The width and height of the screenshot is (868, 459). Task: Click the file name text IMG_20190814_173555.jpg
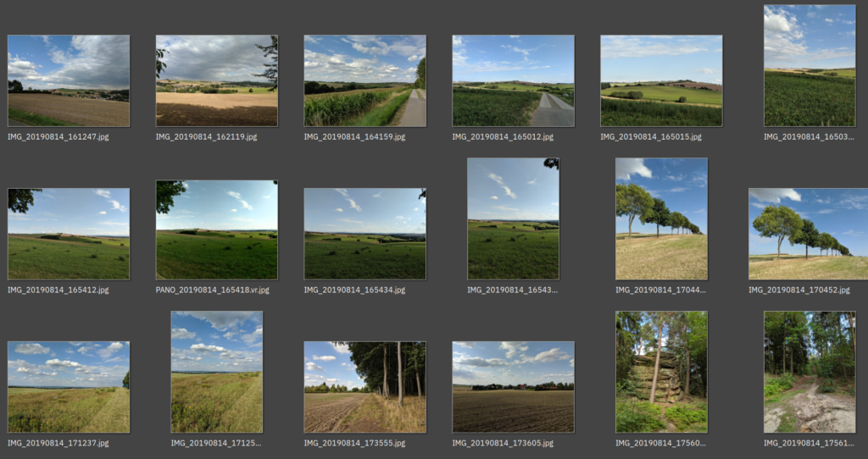[x=354, y=443]
